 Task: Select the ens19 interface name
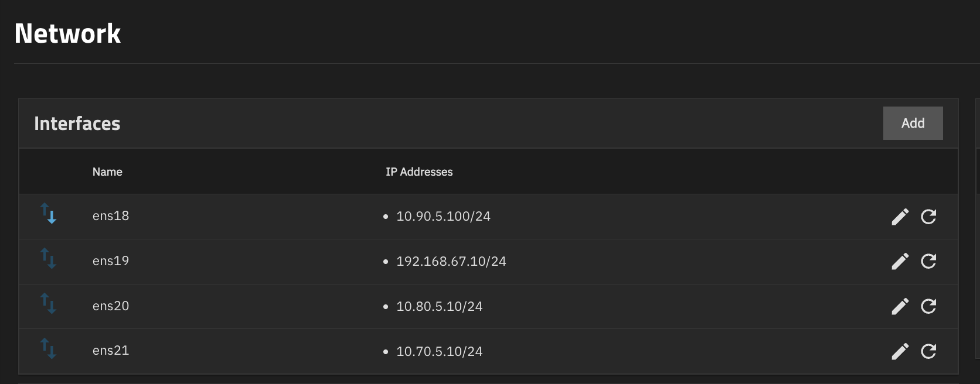(x=111, y=261)
